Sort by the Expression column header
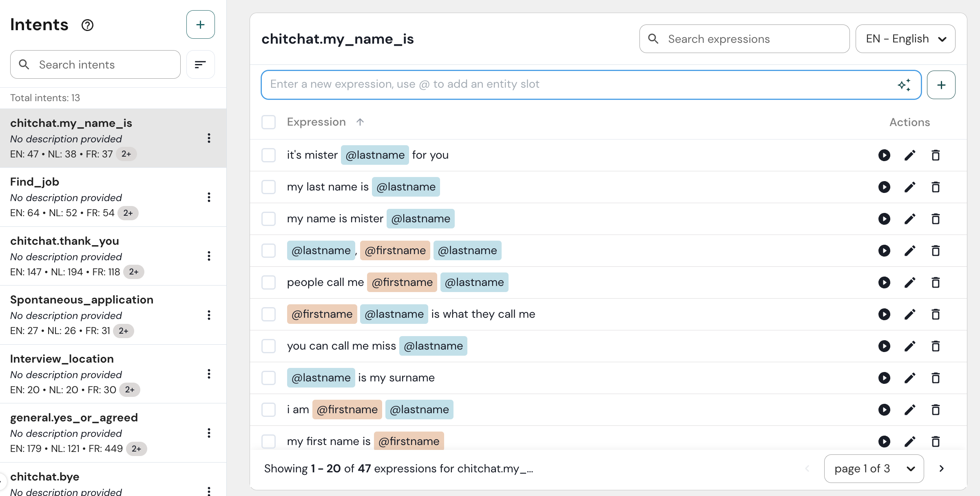980x496 pixels. pos(316,122)
